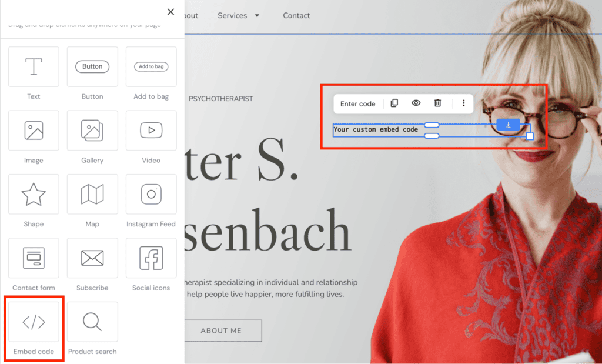The width and height of the screenshot is (602, 364).
Task: Insert a Gallery element
Action: pyautogui.click(x=92, y=131)
